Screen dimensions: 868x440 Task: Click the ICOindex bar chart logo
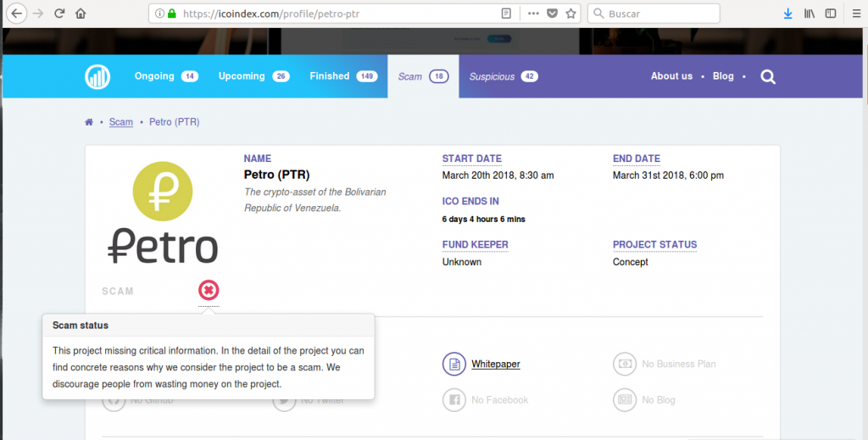pyautogui.click(x=97, y=76)
